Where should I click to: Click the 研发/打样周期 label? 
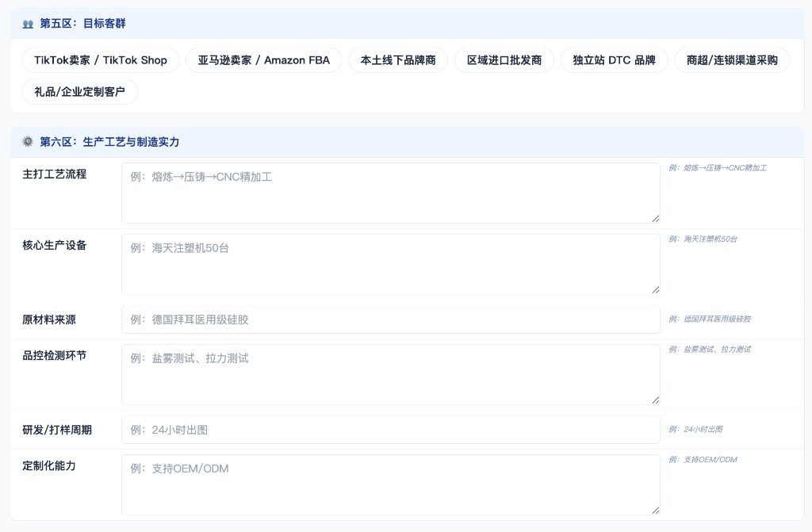pos(57,430)
